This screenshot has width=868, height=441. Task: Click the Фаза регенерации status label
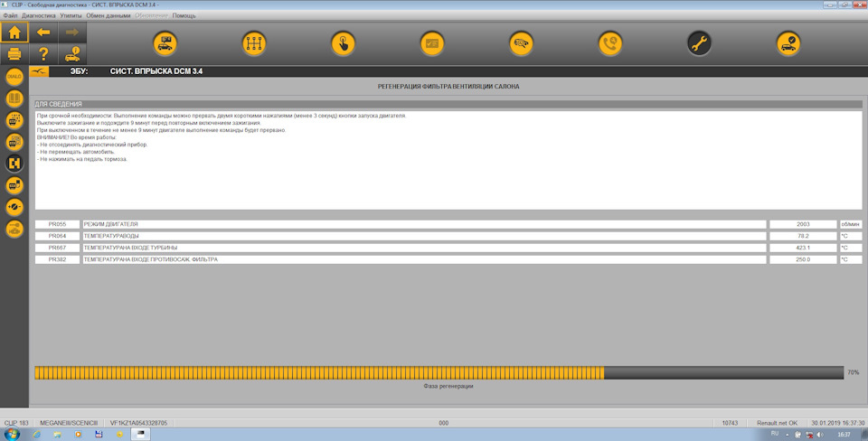[448, 386]
